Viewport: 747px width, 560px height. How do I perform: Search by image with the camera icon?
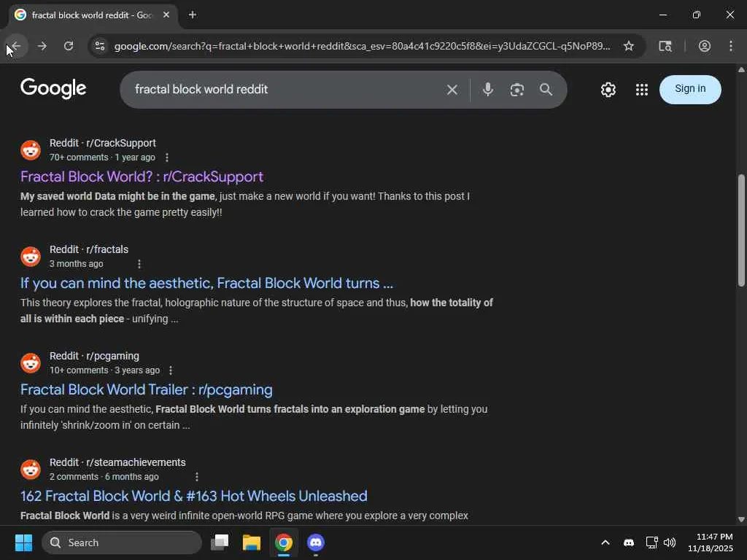pyautogui.click(x=517, y=90)
